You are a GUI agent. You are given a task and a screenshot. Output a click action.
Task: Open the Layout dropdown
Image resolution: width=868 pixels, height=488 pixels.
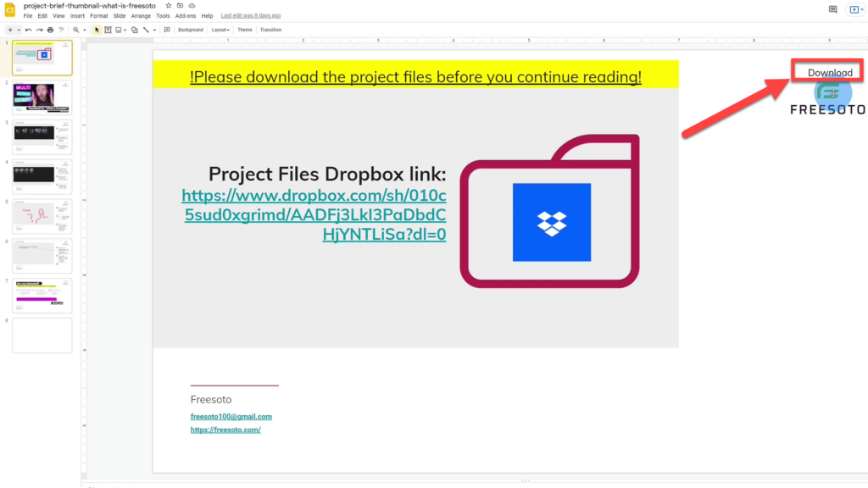coord(220,30)
